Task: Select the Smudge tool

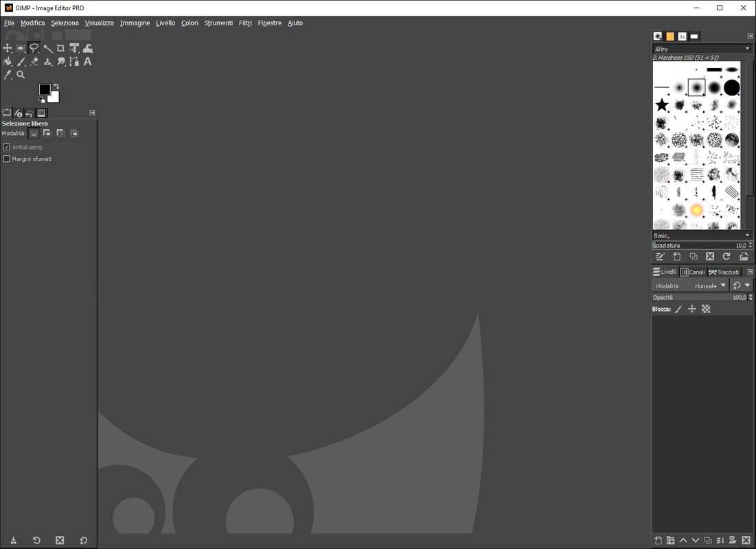Action: [x=60, y=61]
